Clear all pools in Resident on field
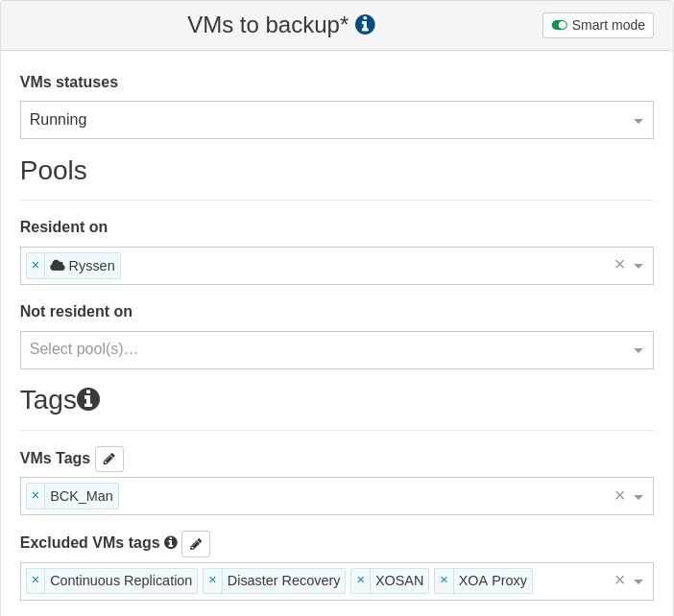This screenshot has height=616, width=674. (x=619, y=265)
